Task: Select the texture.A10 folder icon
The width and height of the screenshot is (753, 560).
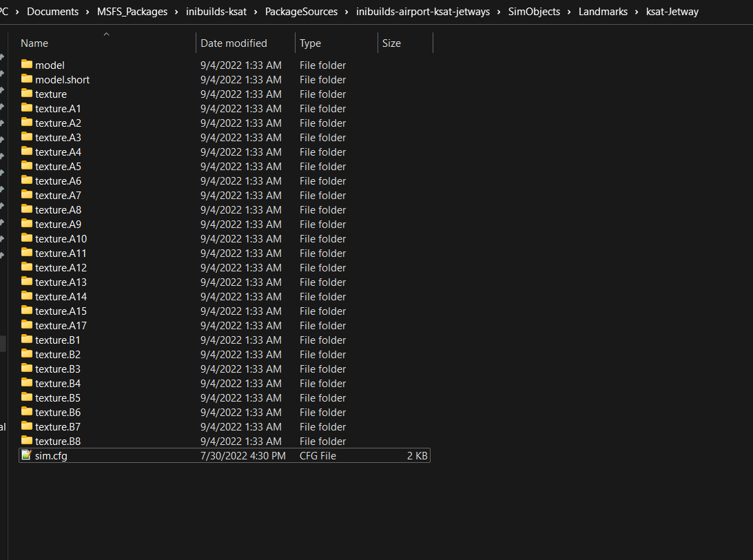Action: pos(27,238)
